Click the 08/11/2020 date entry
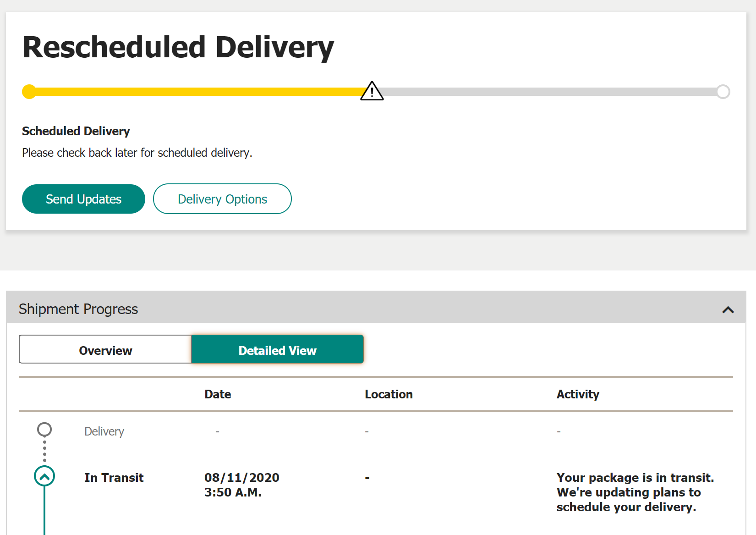Image resolution: width=756 pixels, height=535 pixels. click(242, 485)
